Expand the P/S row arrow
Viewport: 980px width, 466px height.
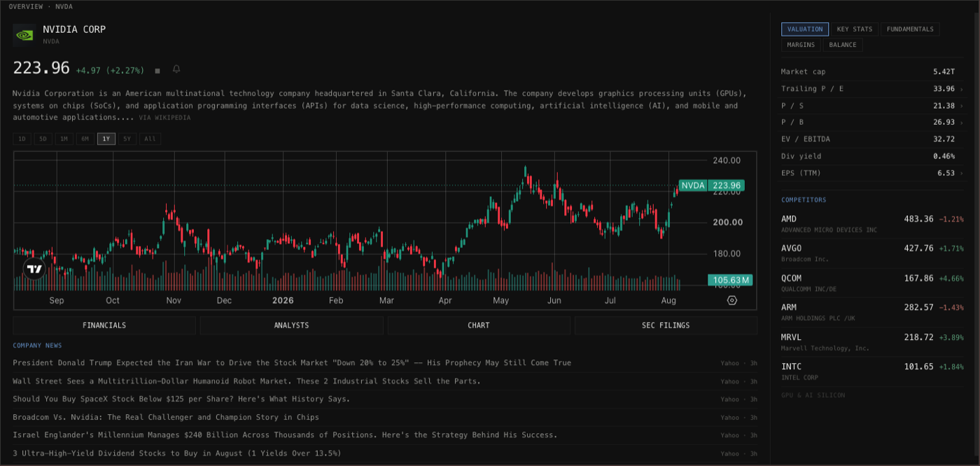pyautogui.click(x=961, y=106)
